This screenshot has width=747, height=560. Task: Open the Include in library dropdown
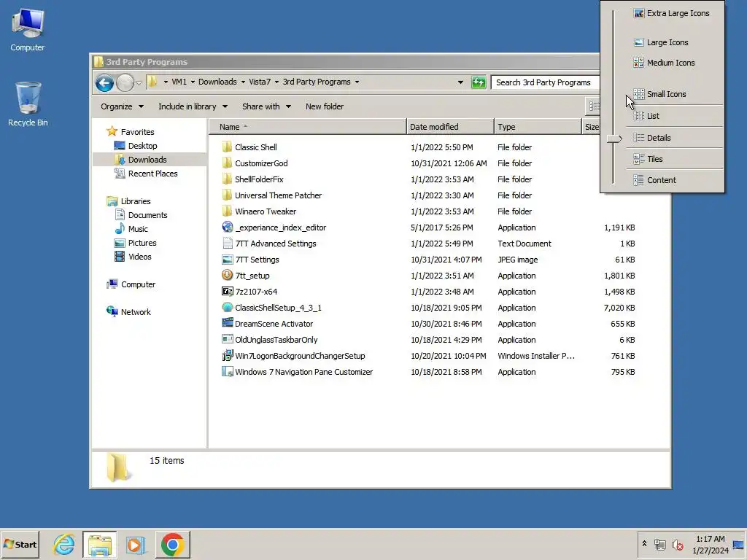click(193, 106)
